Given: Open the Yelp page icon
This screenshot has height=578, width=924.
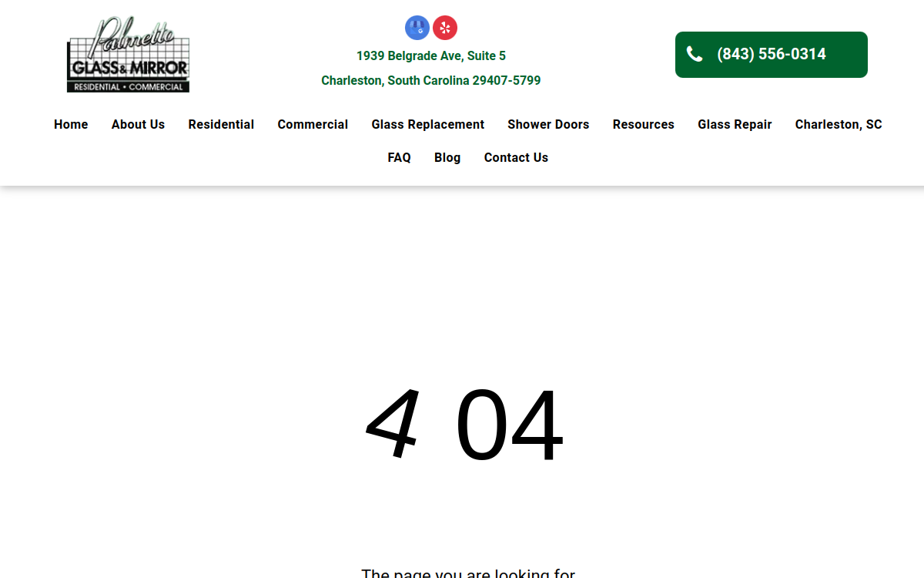Looking at the screenshot, I should point(445,28).
